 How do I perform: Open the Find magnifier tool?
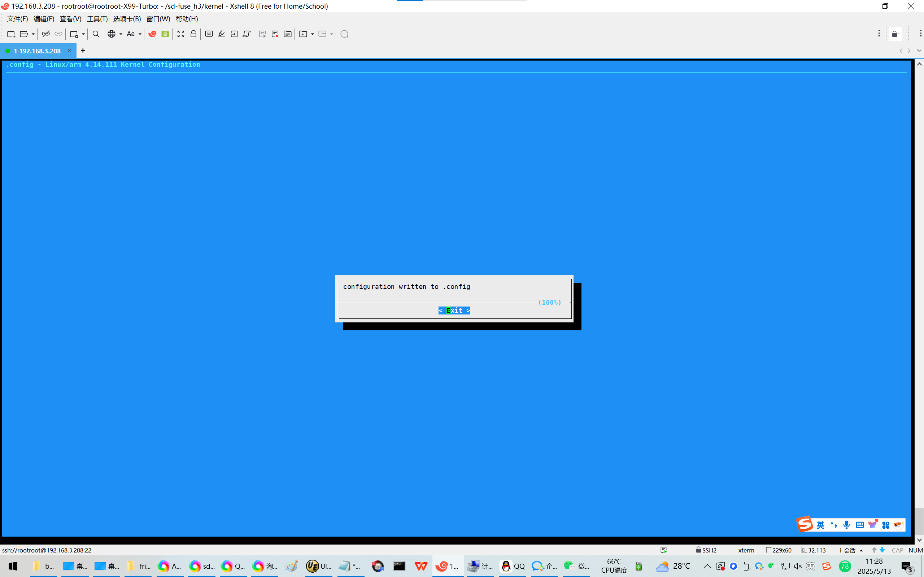96,34
